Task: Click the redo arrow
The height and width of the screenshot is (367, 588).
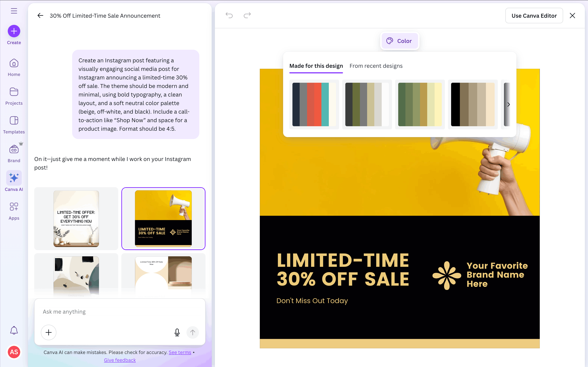Action: click(247, 16)
